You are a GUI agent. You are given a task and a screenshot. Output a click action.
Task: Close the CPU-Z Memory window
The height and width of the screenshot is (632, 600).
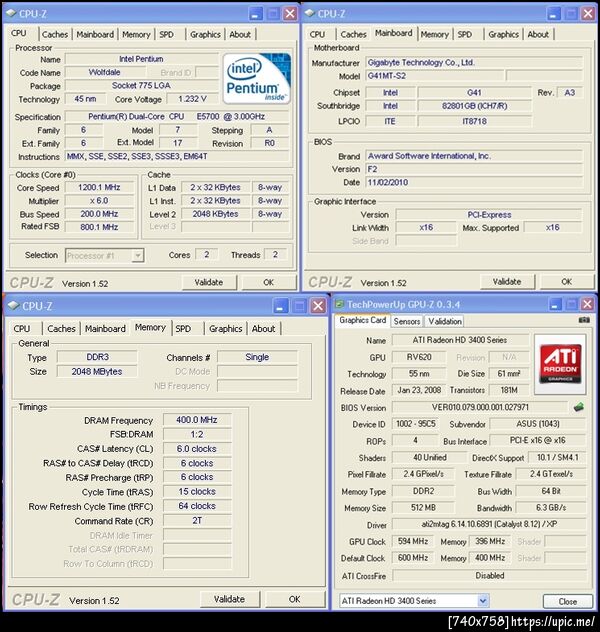pos(318,306)
